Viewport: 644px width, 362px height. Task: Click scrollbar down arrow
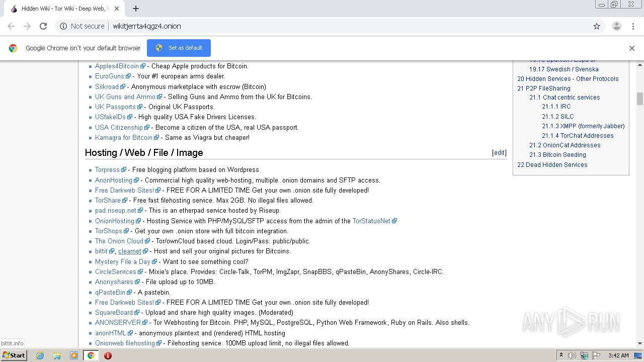click(x=640, y=343)
